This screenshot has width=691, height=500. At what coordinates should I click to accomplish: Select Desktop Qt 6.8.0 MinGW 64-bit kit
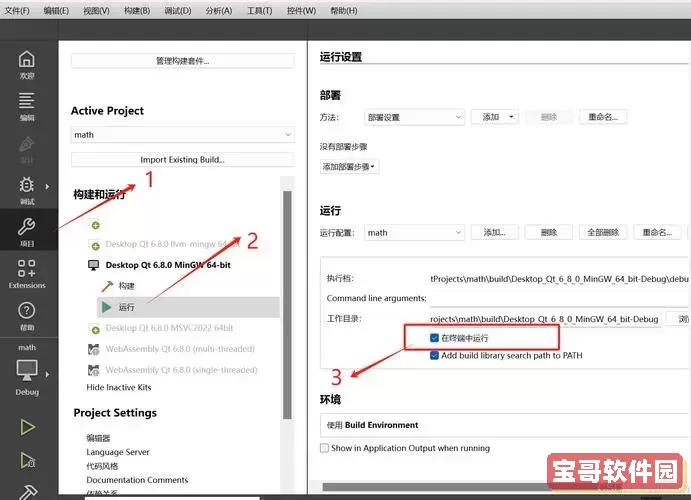click(x=168, y=265)
